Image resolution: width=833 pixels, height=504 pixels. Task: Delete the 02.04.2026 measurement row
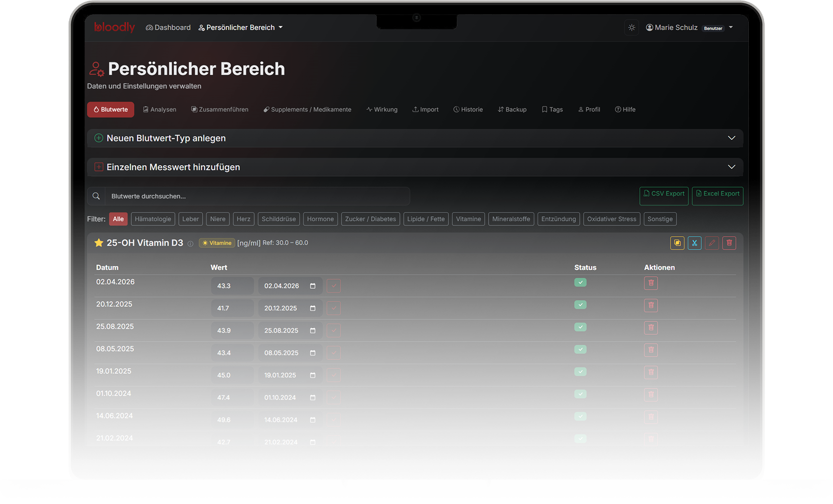pyautogui.click(x=651, y=283)
